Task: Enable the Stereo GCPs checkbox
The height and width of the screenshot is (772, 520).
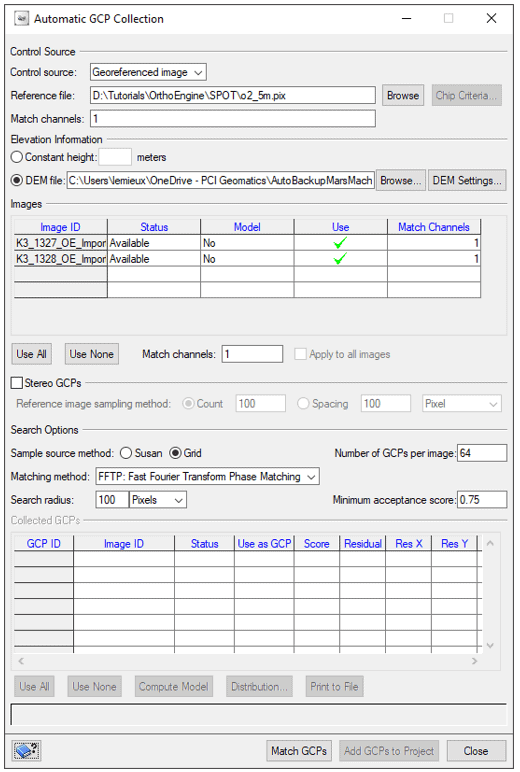Action: point(17,383)
